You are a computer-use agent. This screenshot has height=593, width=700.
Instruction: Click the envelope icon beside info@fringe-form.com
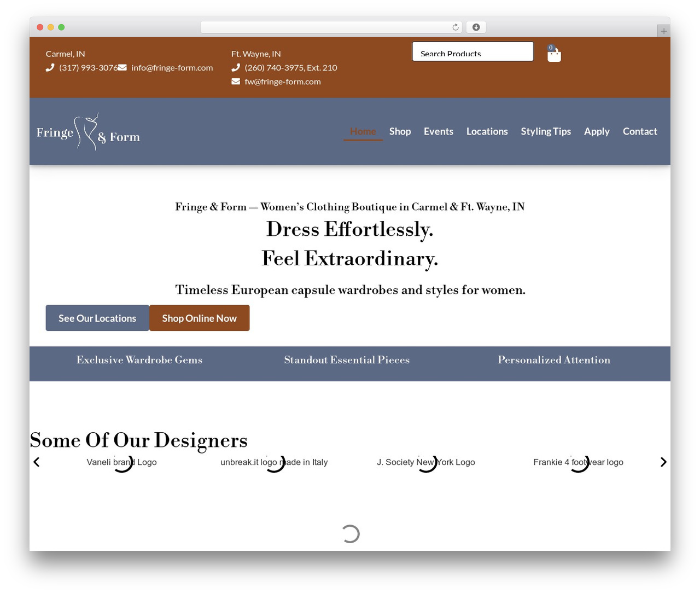[x=122, y=68]
